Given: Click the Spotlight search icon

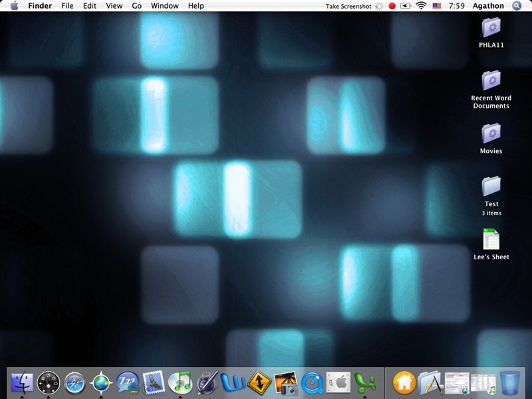Looking at the screenshot, I should 517,6.
